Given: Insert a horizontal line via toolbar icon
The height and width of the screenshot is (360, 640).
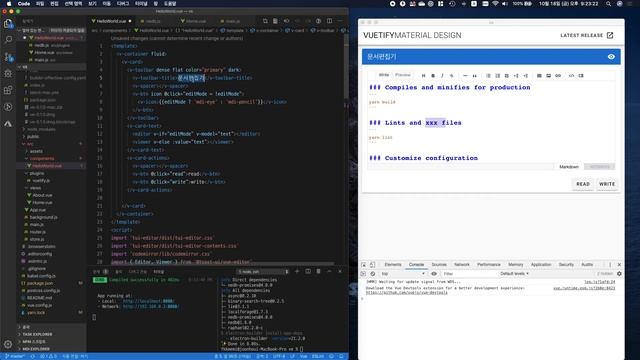Looking at the screenshot, I should click(465, 76).
